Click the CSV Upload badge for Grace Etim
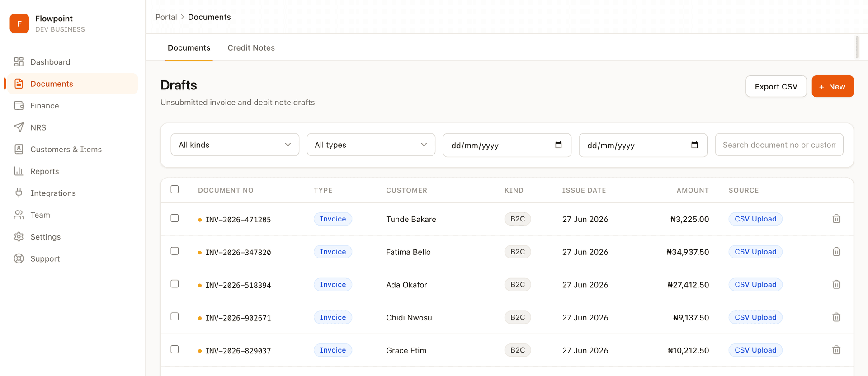The width and height of the screenshot is (868, 376). tap(755, 350)
